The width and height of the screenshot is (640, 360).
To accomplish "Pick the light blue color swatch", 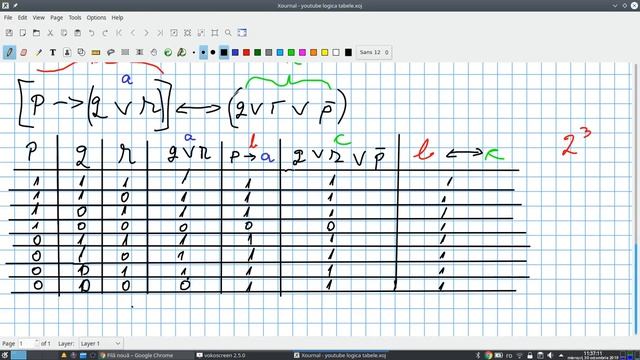I will point(280,52).
